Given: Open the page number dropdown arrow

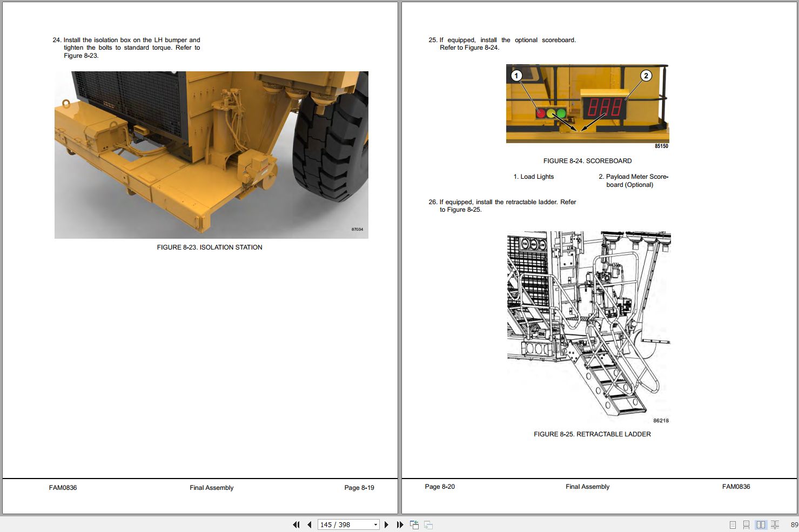Looking at the screenshot, I should tap(375, 524).
